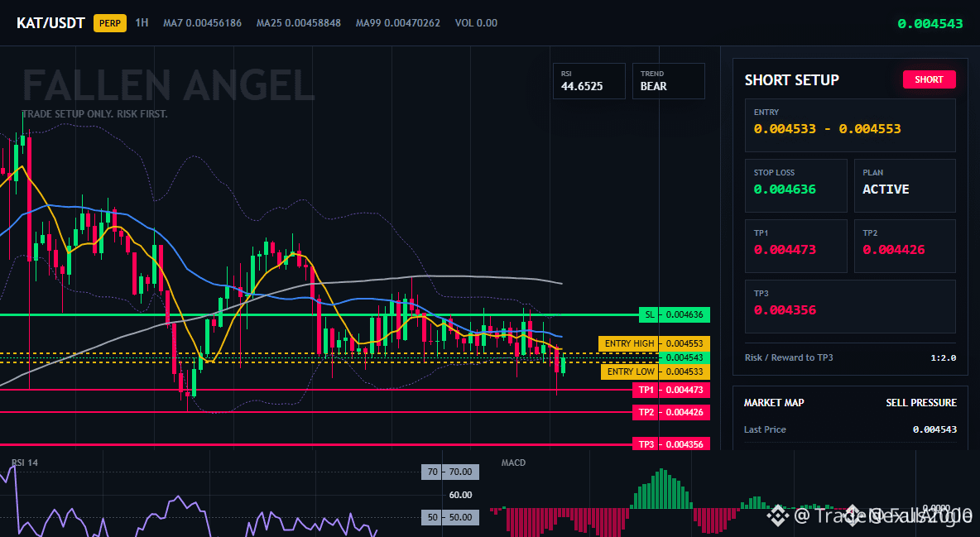The image size is (980, 537).
Task: Click TRADE SETUP ONLY. RISK FIRST. subtitle
Action: 94,114
